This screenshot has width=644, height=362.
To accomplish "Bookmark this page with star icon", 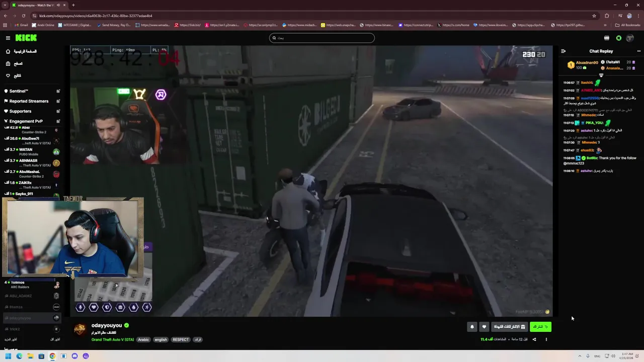I will [594, 16].
